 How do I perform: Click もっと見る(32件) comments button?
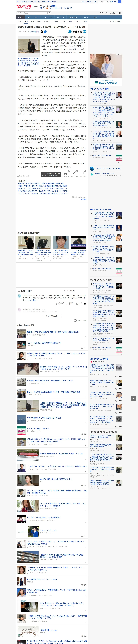[52, 316]
